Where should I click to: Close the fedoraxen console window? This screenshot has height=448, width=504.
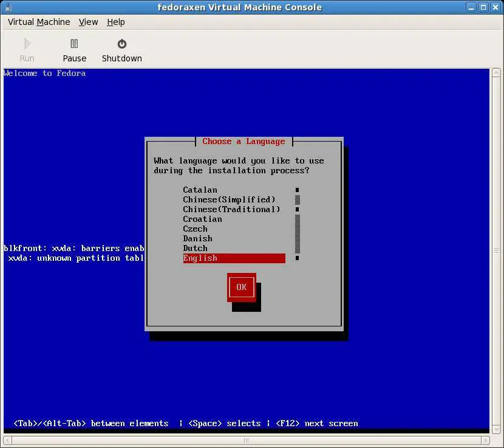click(495, 7)
